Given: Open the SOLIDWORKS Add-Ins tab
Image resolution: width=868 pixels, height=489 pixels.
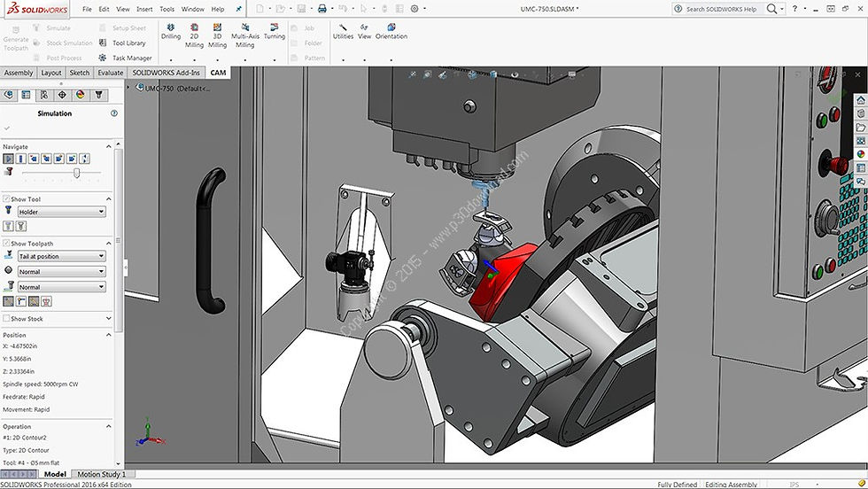Looking at the screenshot, I should tap(167, 73).
